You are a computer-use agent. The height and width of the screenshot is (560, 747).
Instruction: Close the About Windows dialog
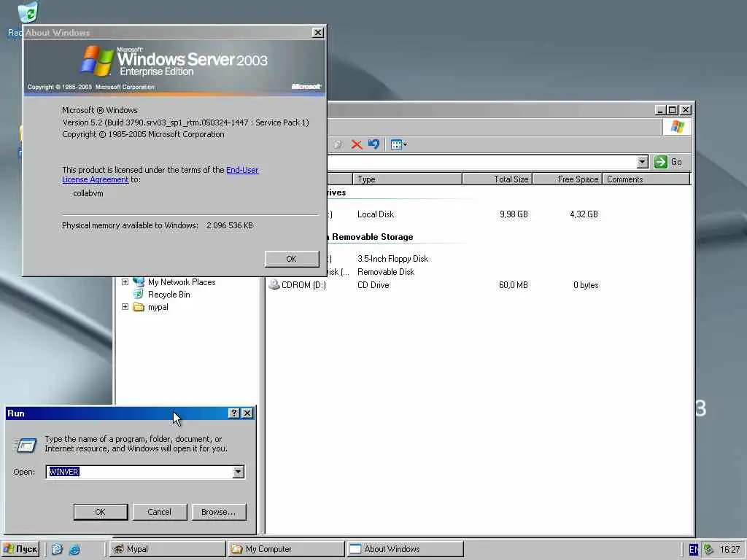[x=317, y=32]
